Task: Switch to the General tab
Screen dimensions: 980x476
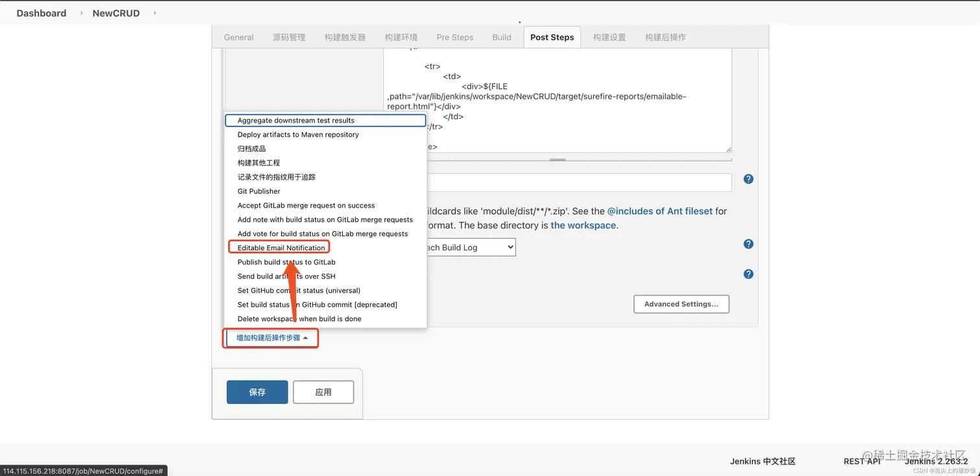Action: [239, 37]
